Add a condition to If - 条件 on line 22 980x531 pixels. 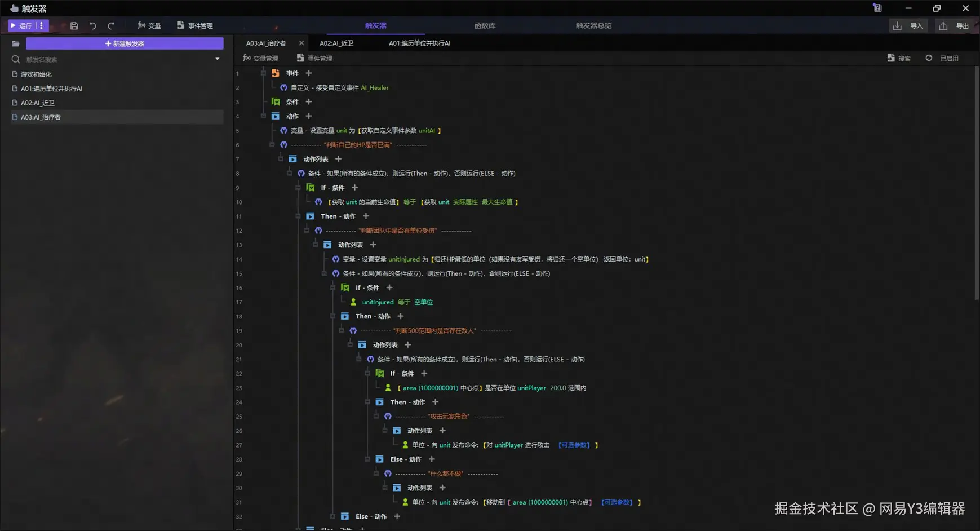click(x=424, y=374)
